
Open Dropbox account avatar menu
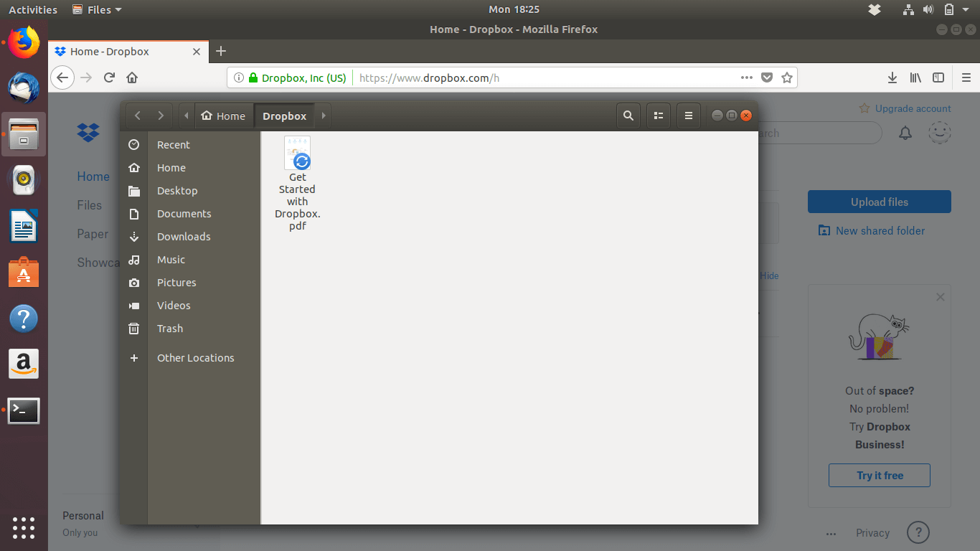coord(940,133)
